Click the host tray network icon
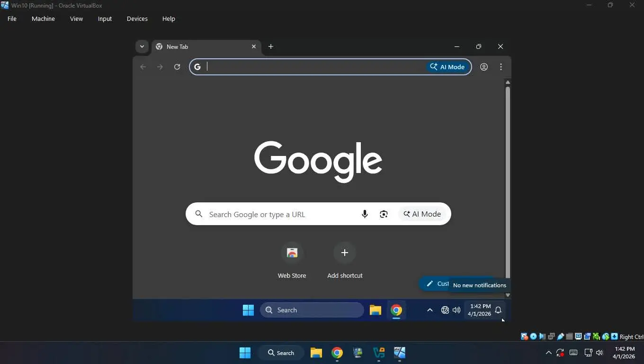 (x=589, y=353)
